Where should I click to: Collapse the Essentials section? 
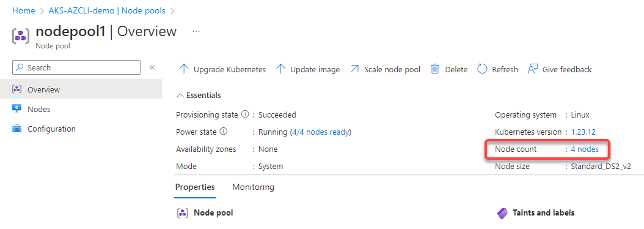pos(199,96)
